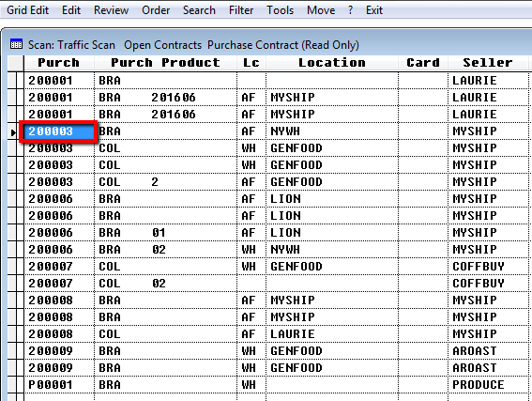
Task: Click the Purch Product column header
Action: [x=165, y=63]
